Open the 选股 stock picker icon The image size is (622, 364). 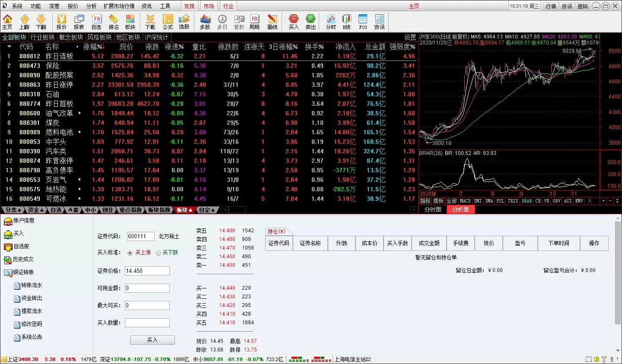pos(184,22)
